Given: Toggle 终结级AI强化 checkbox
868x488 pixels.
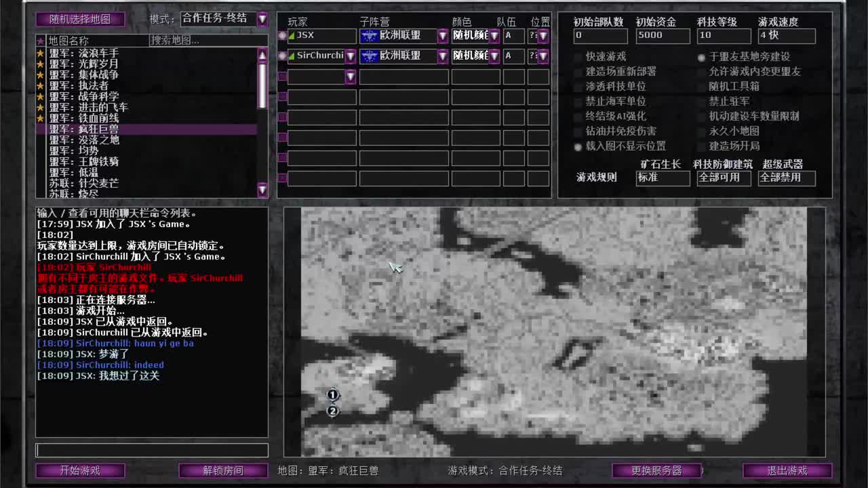Looking at the screenshot, I should coord(578,117).
